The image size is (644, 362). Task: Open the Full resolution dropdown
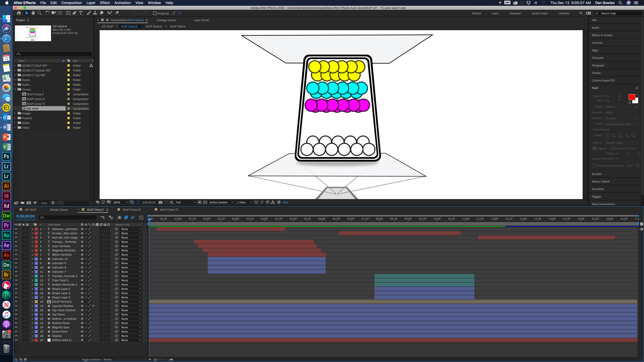[x=185, y=202]
